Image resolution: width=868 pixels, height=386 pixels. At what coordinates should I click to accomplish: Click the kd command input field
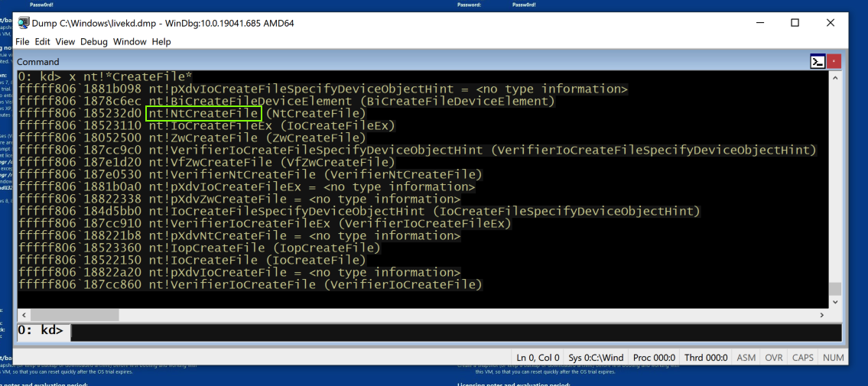point(457,332)
